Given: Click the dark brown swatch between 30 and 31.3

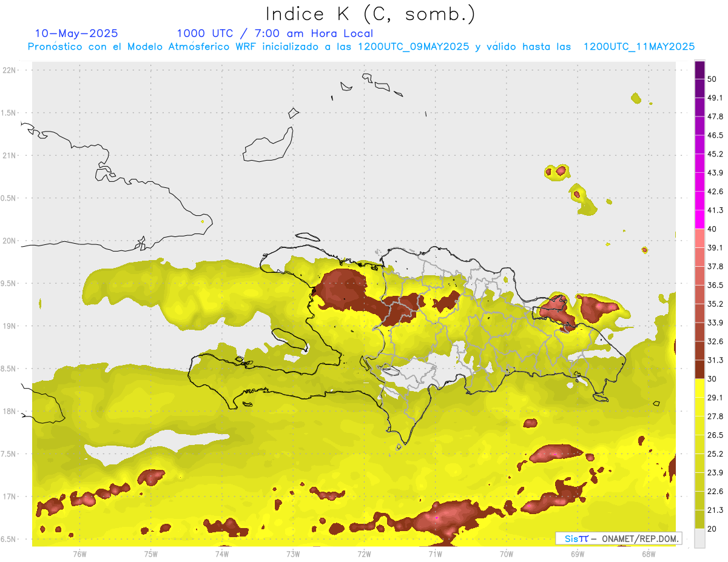Looking at the screenshot, I should pos(699,369).
